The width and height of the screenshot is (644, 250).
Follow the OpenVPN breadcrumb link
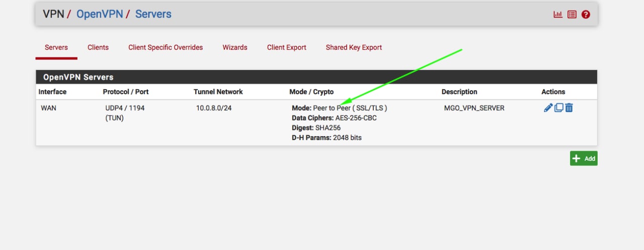[100, 14]
